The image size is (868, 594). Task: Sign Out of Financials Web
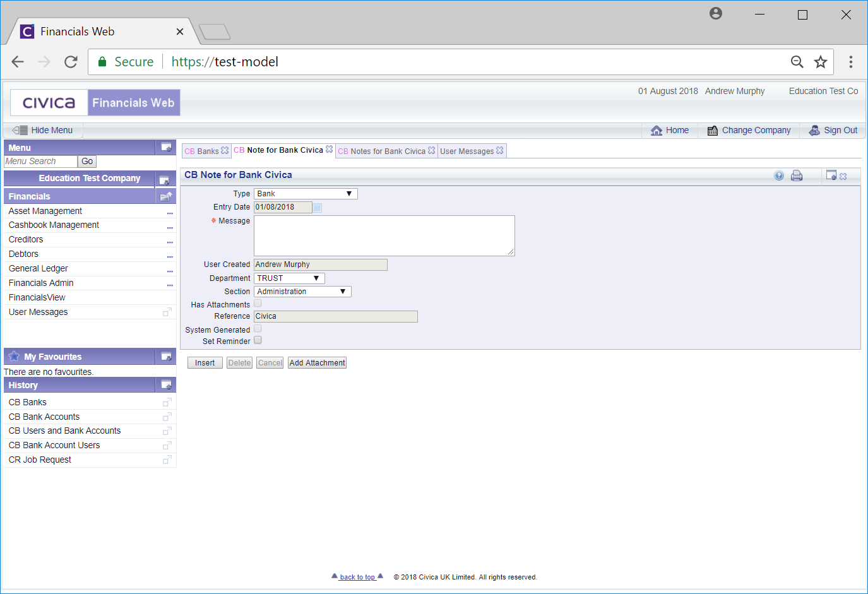click(x=833, y=130)
